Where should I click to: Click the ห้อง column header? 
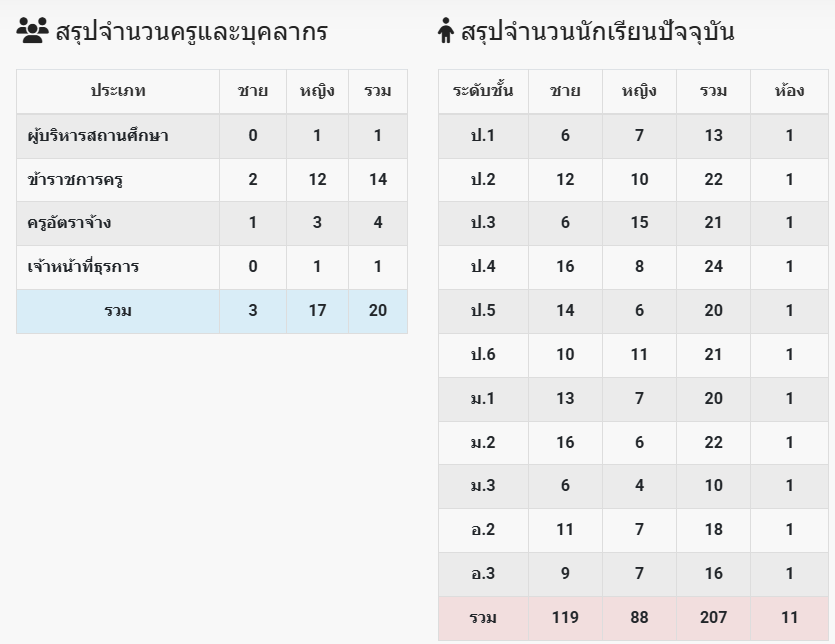(x=789, y=91)
